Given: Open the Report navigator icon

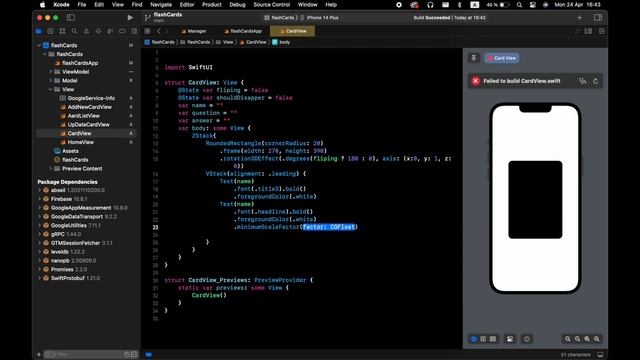Looking at the screenshot, I should [134, 31].
